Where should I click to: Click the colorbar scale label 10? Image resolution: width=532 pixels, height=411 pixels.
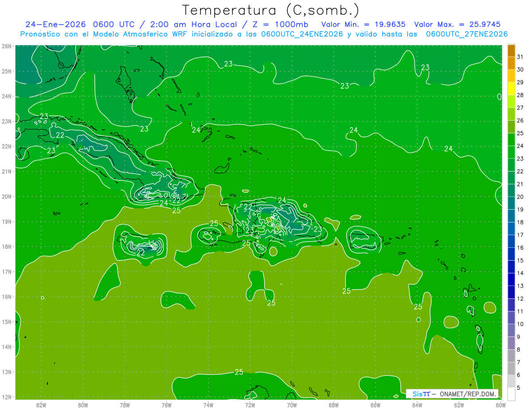coord(520,324)
